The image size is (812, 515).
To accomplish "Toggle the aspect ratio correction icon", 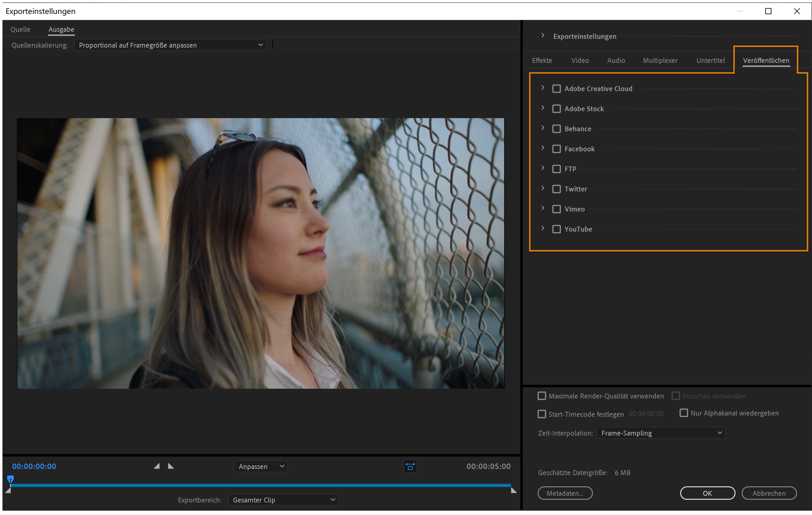I will pyautogui.click(x=410, y=467).
